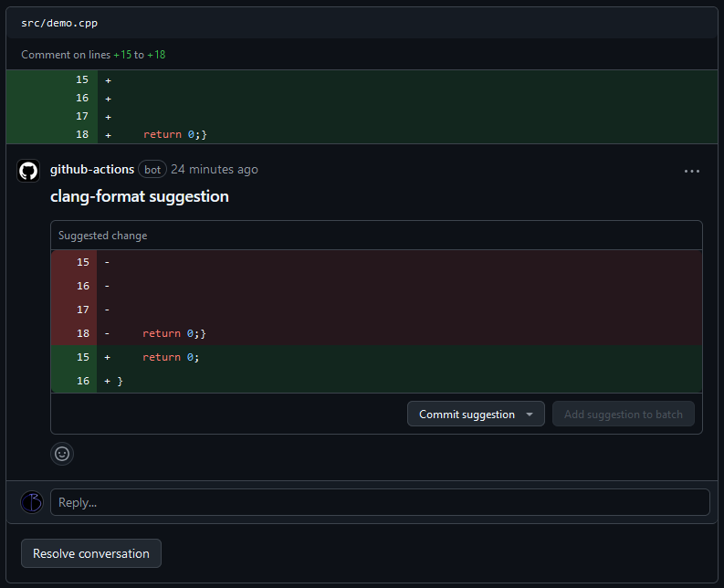
Task: Click the github-actions avatar icon
Action: point(28,171)
